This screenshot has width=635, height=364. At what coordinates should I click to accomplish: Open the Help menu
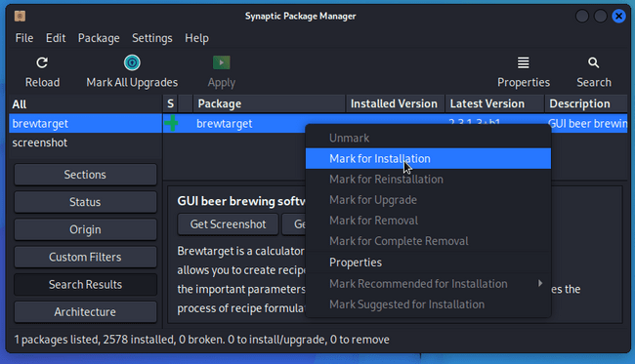pos(196,38)
